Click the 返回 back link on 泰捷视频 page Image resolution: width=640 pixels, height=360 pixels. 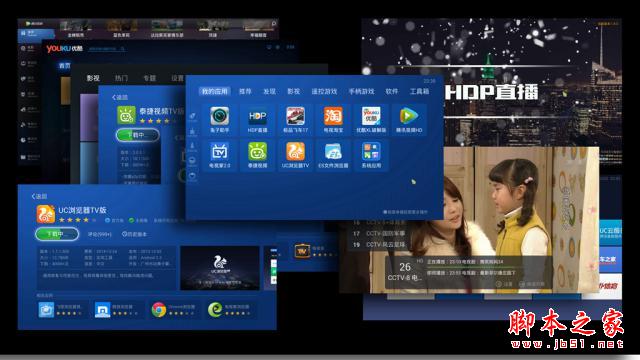tap(120, 97)
